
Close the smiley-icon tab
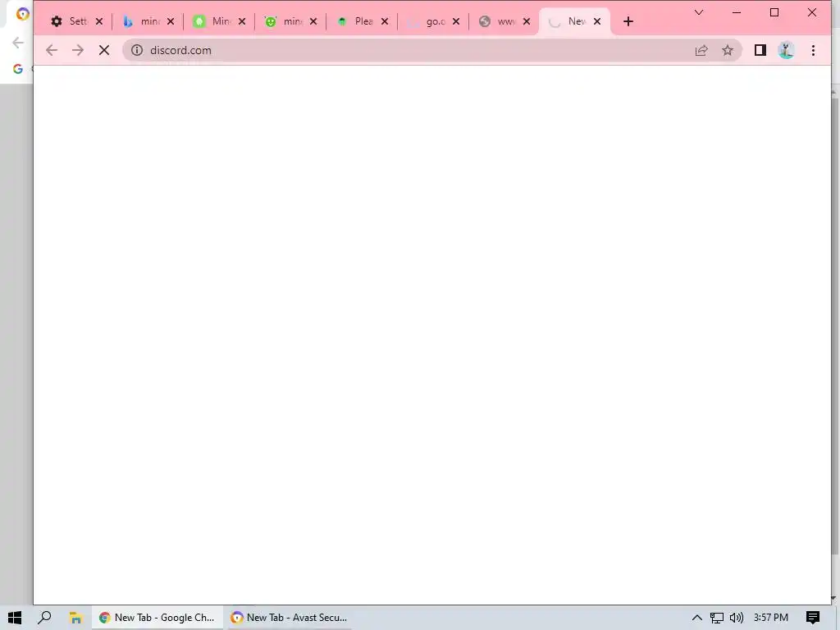point(313,21)
